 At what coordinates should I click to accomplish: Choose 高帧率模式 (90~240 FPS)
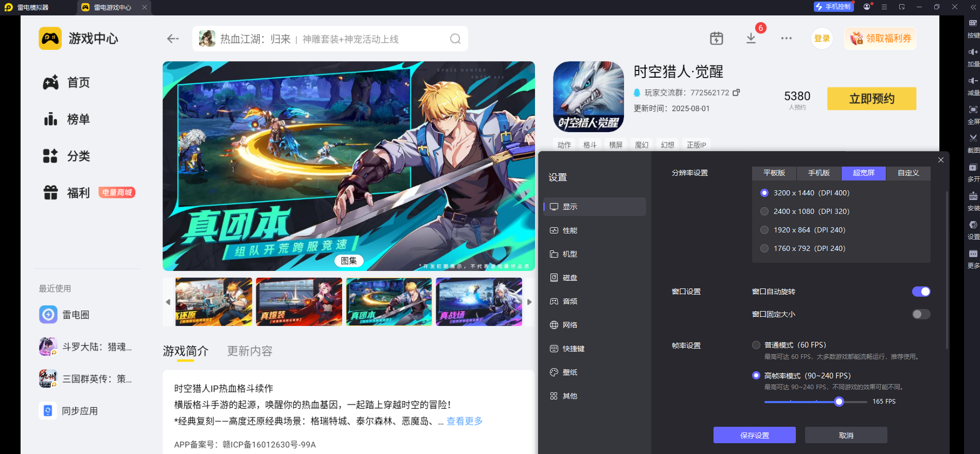756,376
